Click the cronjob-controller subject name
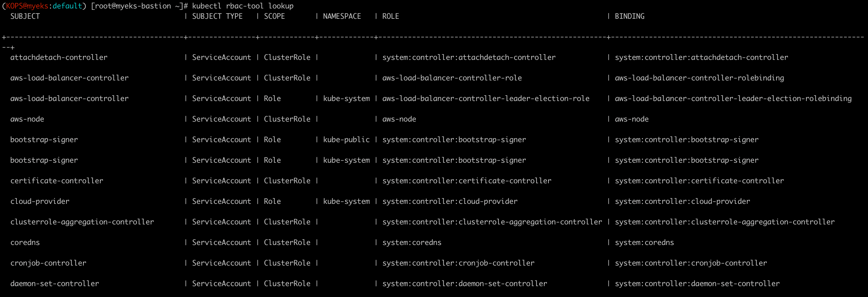 tap(48, 263)
